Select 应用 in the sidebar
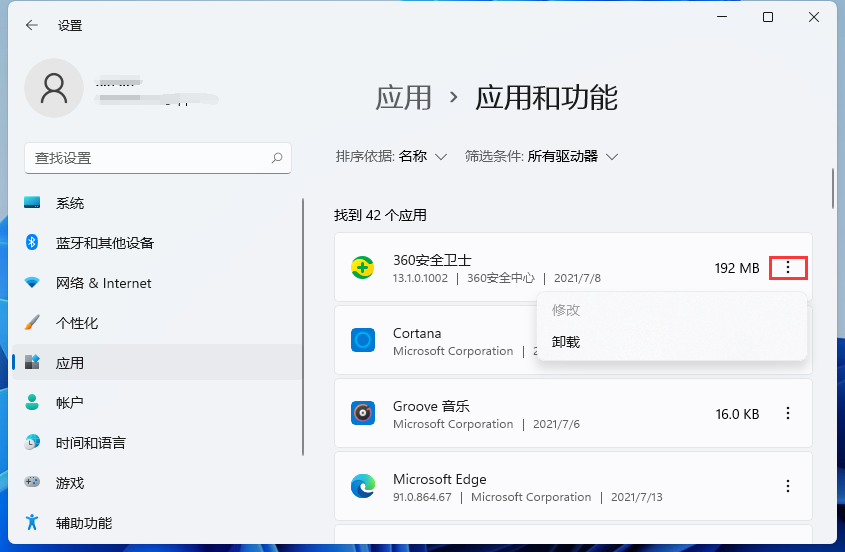This screenshot has height=552, width=845. click(x=157, y=363)
